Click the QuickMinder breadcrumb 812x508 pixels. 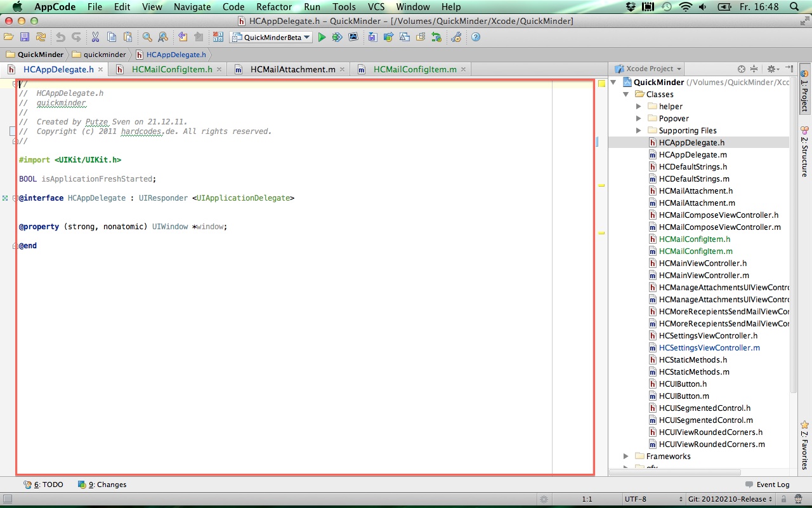click(35, 55)
